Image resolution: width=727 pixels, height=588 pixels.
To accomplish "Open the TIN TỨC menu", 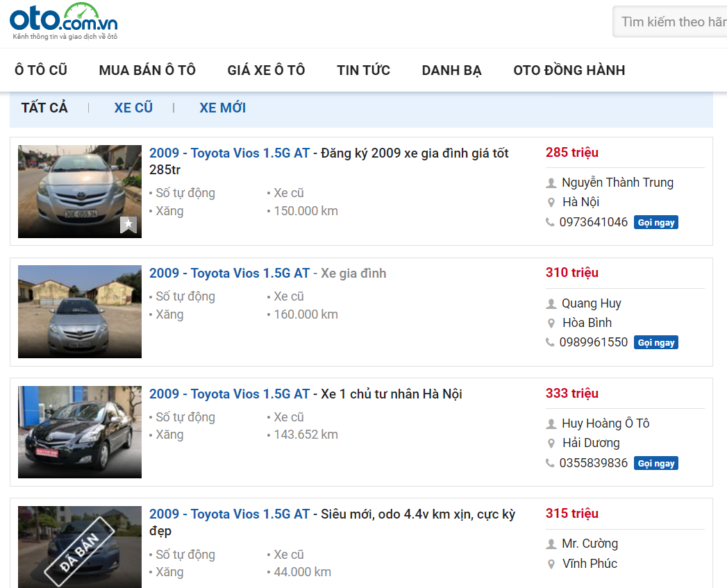I will (363, 70).
